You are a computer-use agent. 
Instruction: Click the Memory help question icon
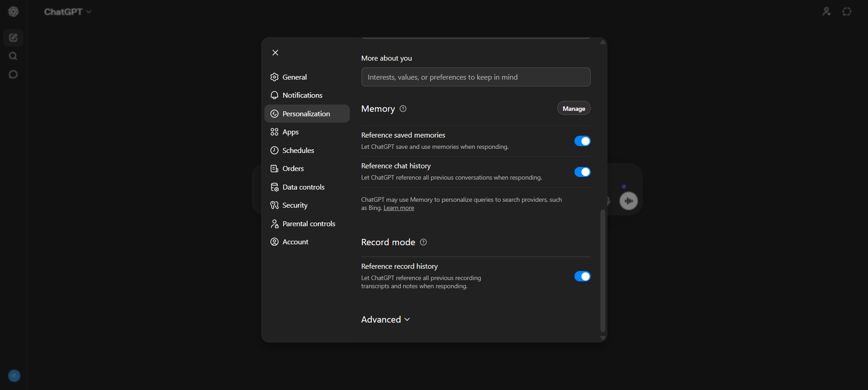click(x=403, y=109)
